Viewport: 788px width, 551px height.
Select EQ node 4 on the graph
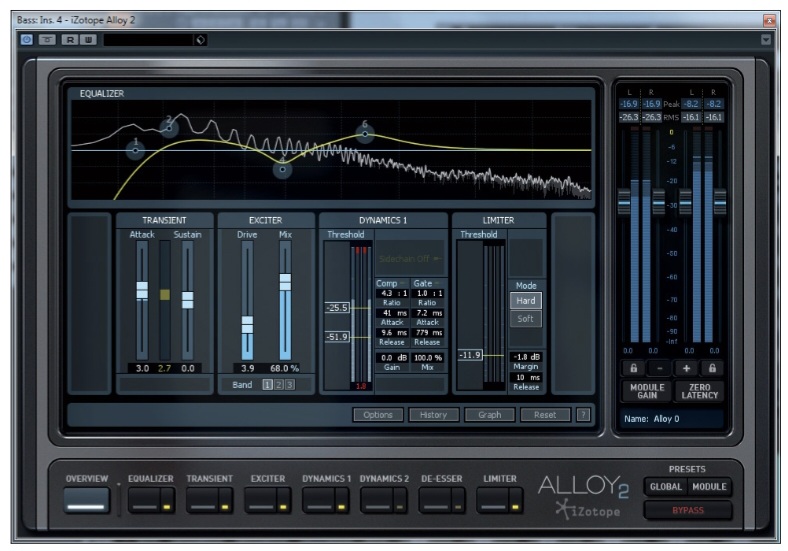point(282,169)
